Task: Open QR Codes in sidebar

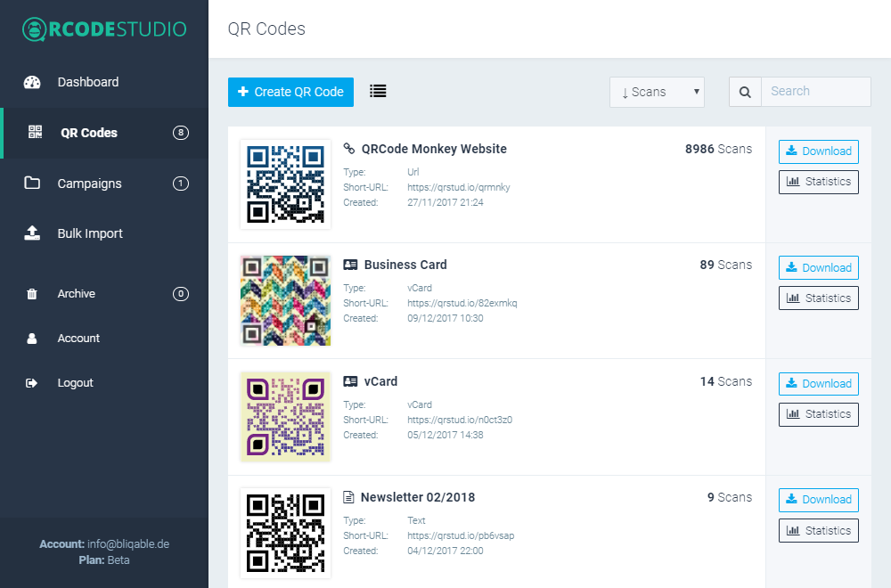Action: pyautogui.click(x=89, y=133)
